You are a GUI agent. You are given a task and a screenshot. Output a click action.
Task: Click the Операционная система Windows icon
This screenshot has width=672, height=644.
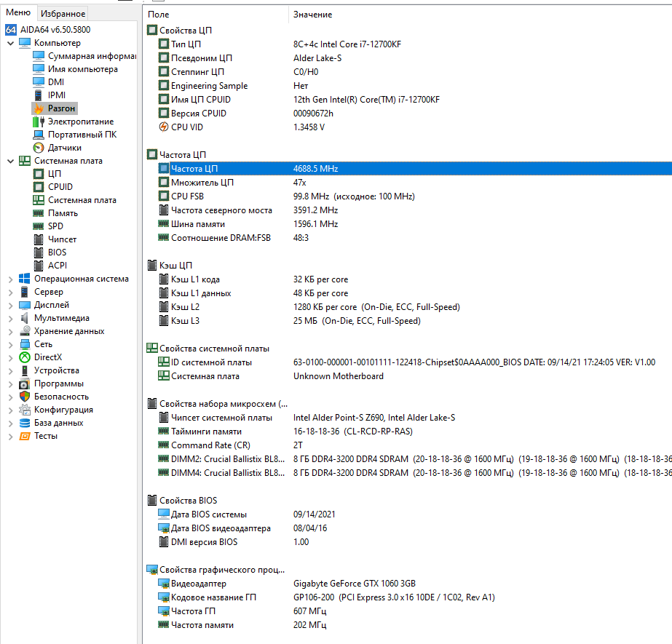point(25,279)
